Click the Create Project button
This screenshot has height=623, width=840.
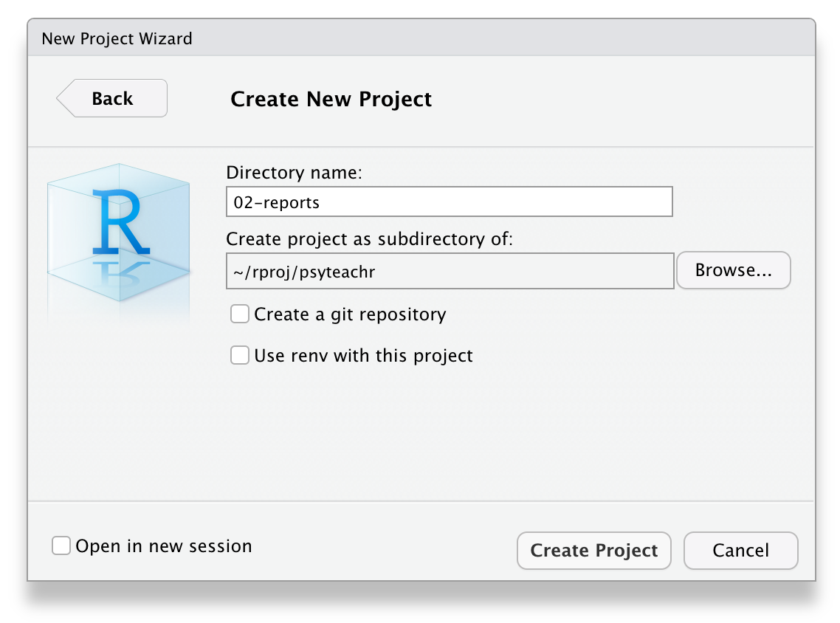[x=594, y=551]
